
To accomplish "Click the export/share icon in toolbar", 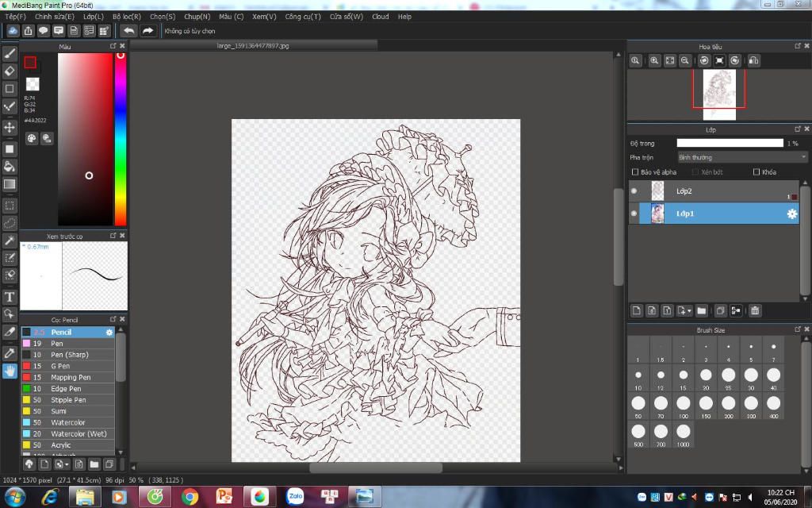I will [x=28, y=31].
